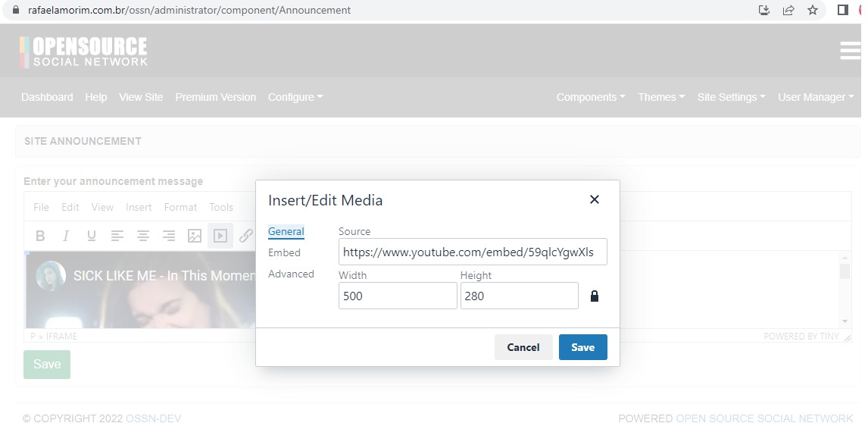Screen dimensions: 868x426
Task: Close the Insert/Edit Media dialog with X
Action: [x=595, y=199]
